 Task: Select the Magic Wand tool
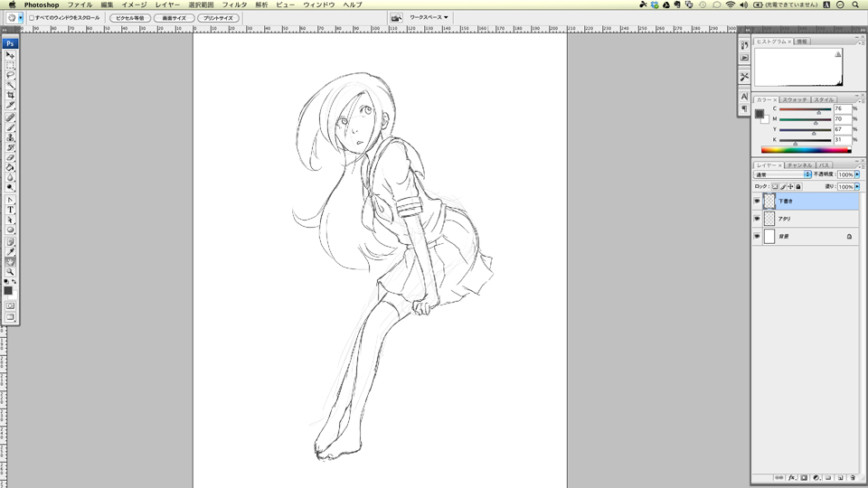coord(10,85)
